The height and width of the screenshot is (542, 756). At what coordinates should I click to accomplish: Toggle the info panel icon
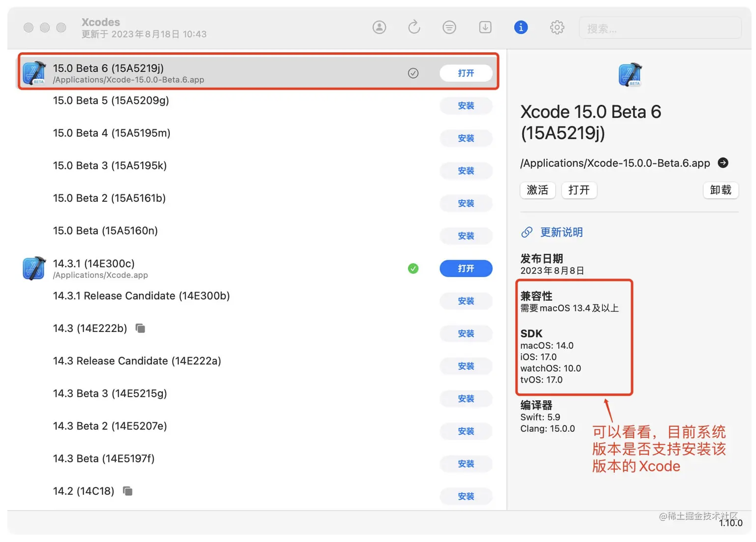coord(521,28)
